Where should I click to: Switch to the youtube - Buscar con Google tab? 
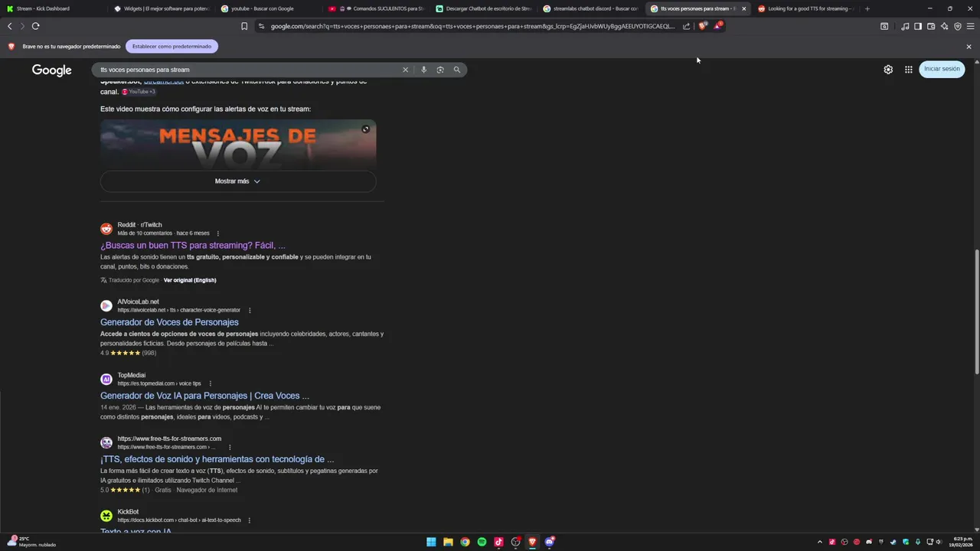point(268,8)
